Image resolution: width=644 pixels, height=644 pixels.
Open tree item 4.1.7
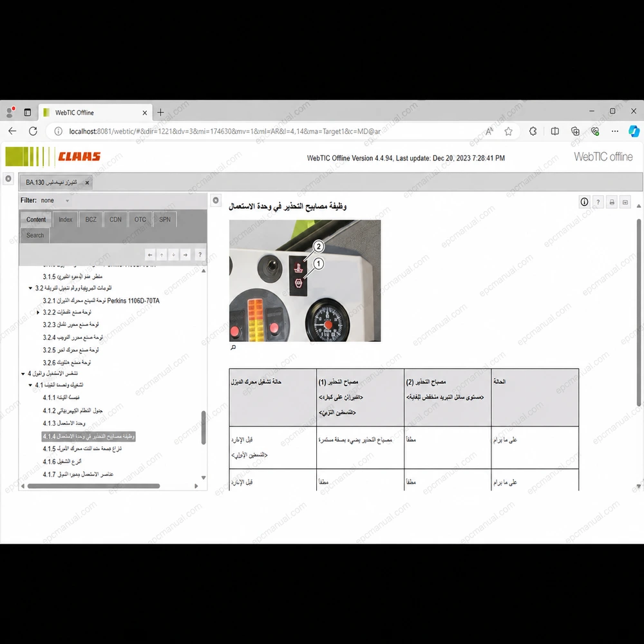point(78,475)
